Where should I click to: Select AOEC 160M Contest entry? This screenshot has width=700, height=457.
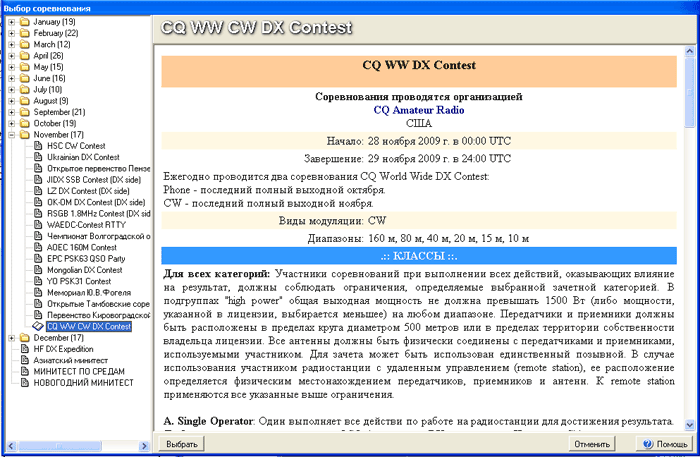(82, 247)
